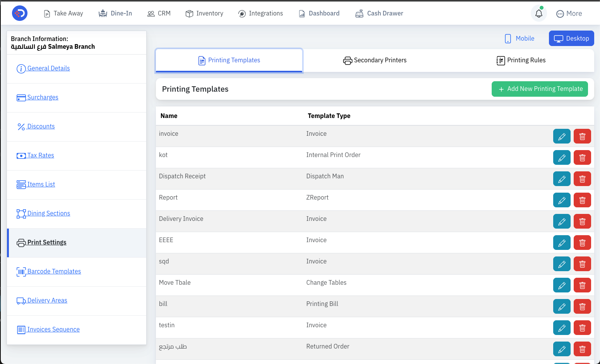Select the Printing Templates tab
Image resolution: width=600 pixels, height=364 pixels.
pyautogui.click(x=229, y=60)
